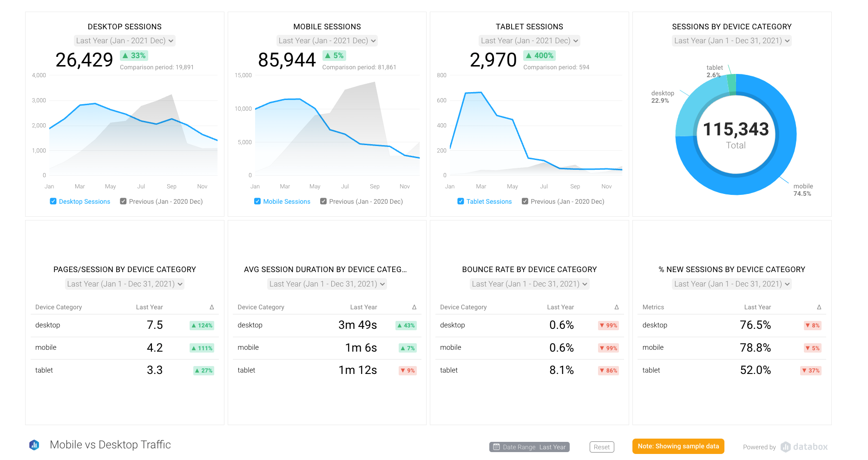This screenshot has width=868, height=460.
Task: Click the 1m 6s mobile duration value
Action: coord(361,348)
